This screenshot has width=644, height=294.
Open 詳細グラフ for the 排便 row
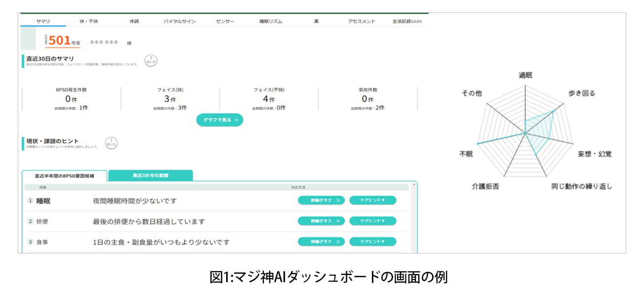tap(321, 221)
